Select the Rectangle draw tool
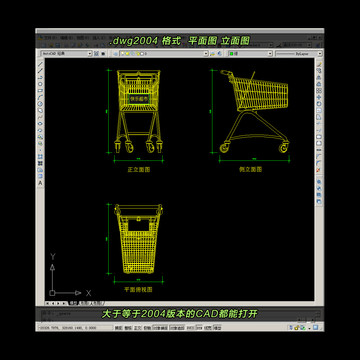Viewport: 360px width, 360px height. coord(40,90)
